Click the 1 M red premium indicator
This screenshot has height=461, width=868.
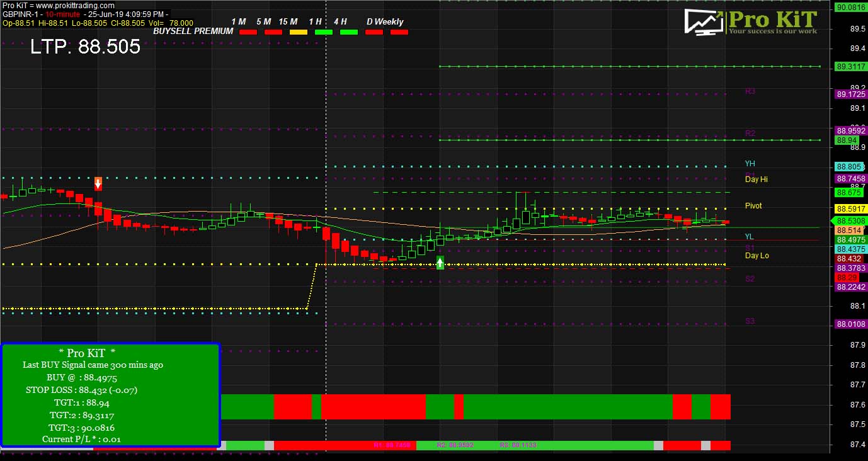click(x=248, y=31)
